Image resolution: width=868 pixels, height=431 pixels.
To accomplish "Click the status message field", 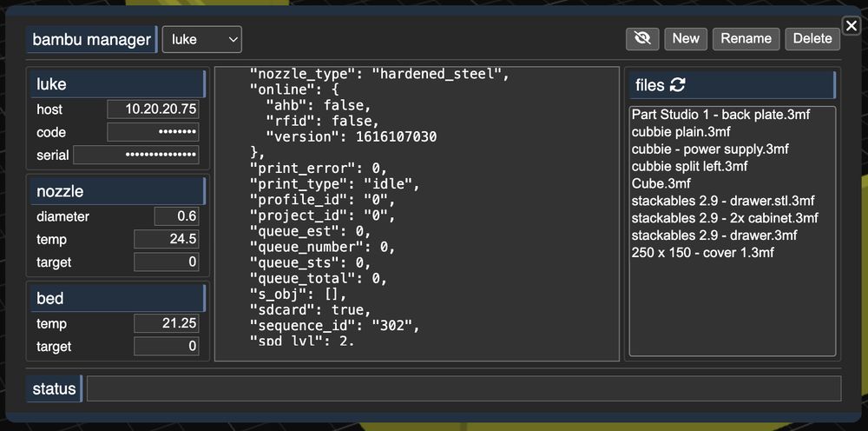I will pyautogui.click(x=464, y=388).
